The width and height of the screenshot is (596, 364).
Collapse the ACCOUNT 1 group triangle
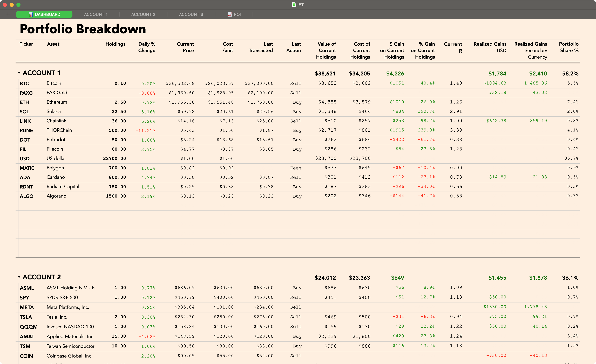tap(19, 73)
